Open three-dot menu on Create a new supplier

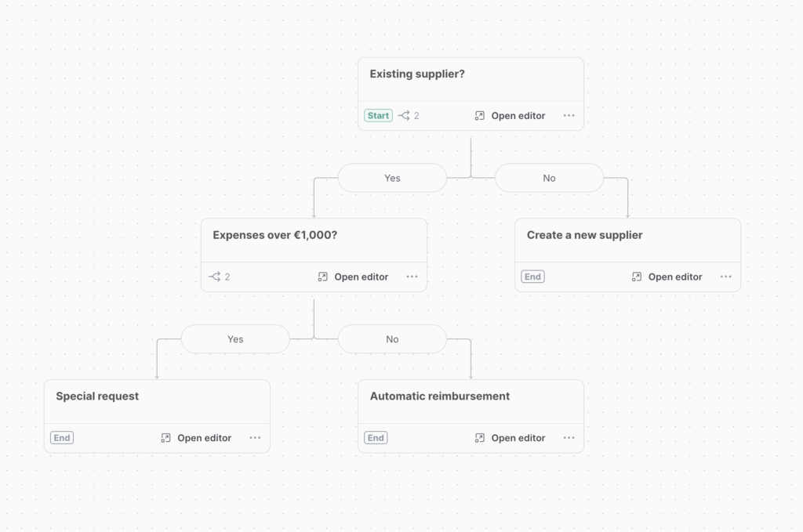[726, 277]
